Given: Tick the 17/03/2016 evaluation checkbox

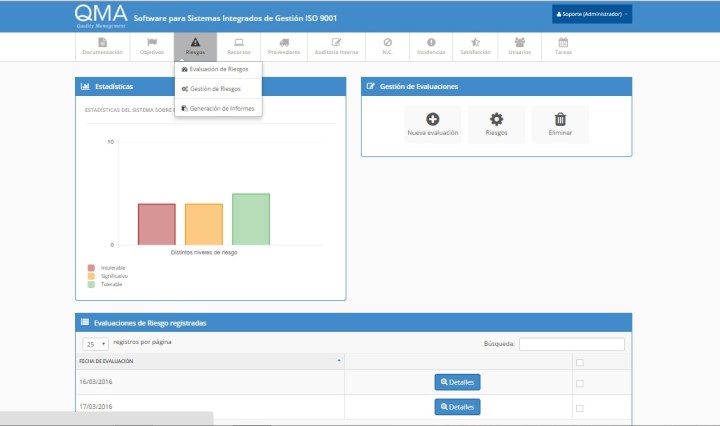Looking at the screenshot, I should pyautogui.click(x=580, y=408).
